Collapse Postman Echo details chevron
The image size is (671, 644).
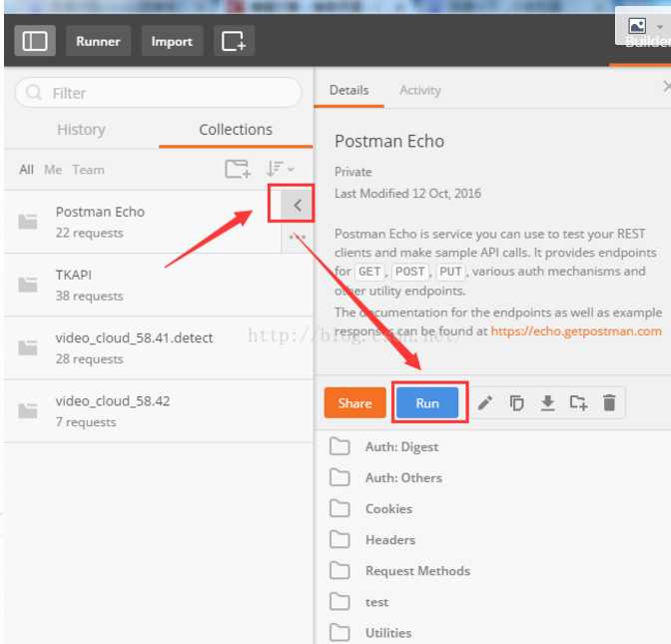pos(298,206)
